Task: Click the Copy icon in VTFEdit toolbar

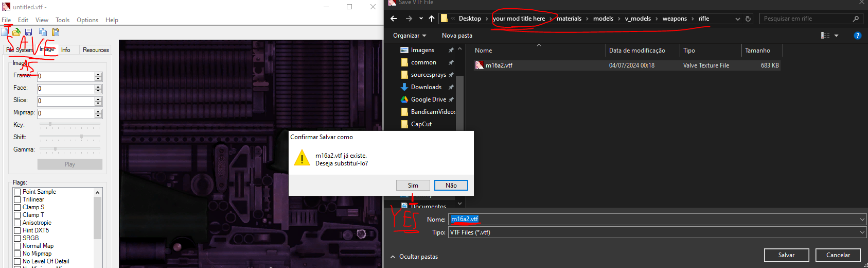Action: (x=43, y=32)
